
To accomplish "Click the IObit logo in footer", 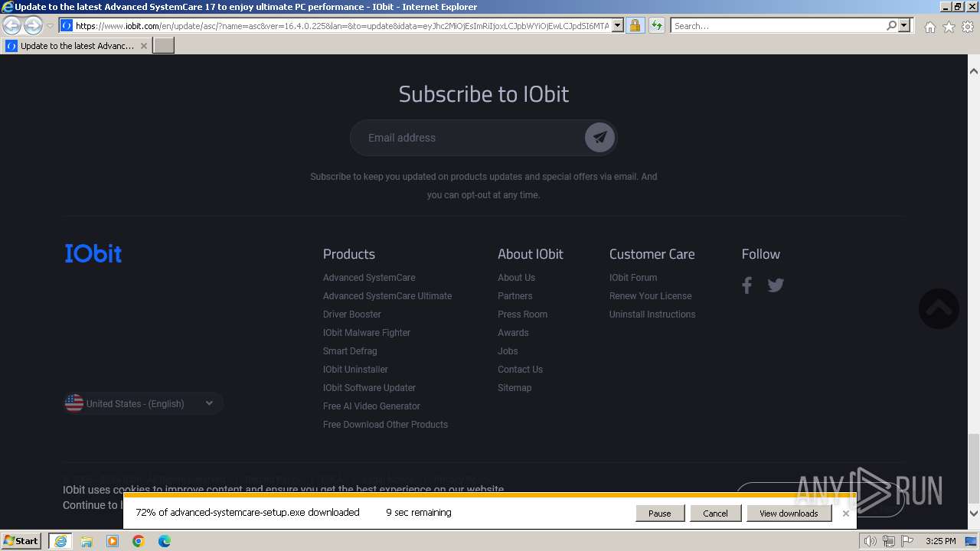I will (x=93, y=253).
